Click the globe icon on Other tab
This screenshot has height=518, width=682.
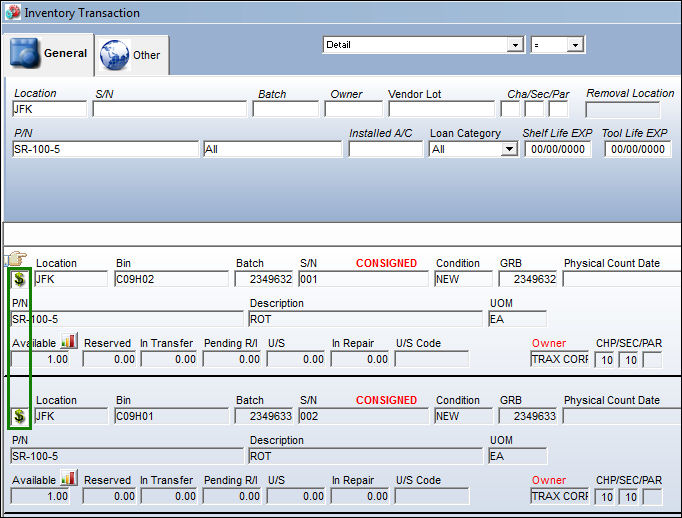(114, 55)
